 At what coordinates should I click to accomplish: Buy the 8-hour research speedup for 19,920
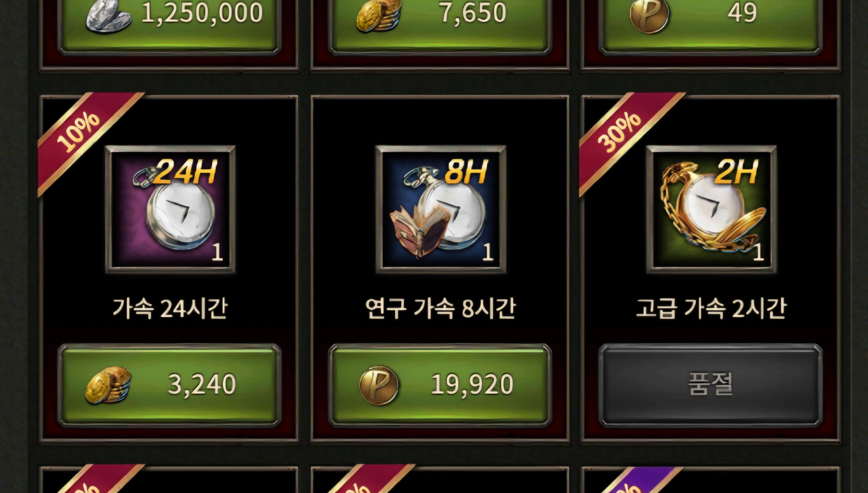[440, 385]
